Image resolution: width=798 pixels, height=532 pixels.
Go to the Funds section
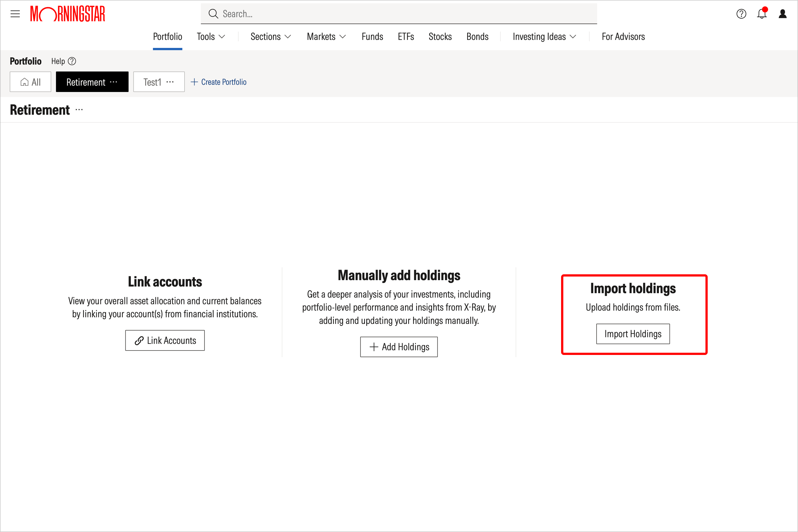[372, 37]
